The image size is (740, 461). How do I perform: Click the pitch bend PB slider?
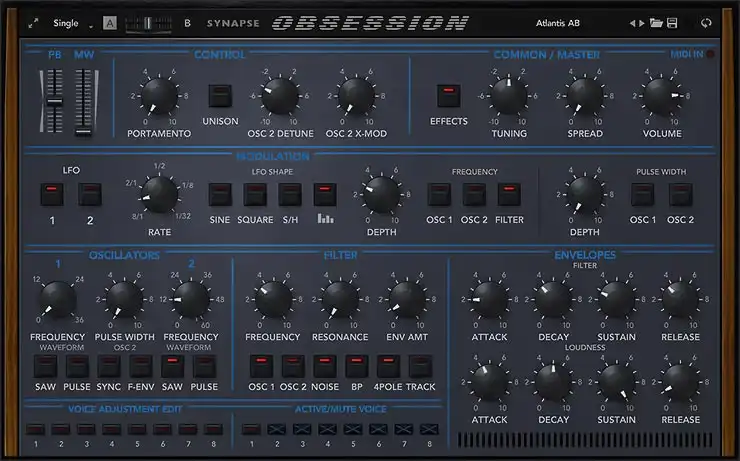click(55, 101)
